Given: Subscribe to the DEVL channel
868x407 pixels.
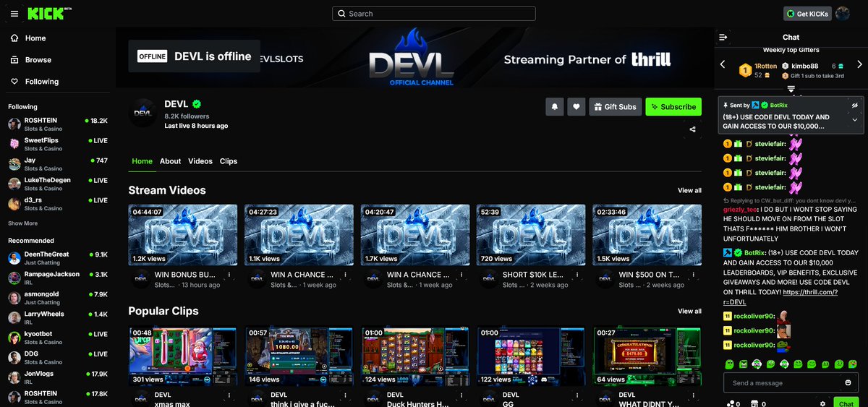Looking at the screenshot, I should (673, 106).
